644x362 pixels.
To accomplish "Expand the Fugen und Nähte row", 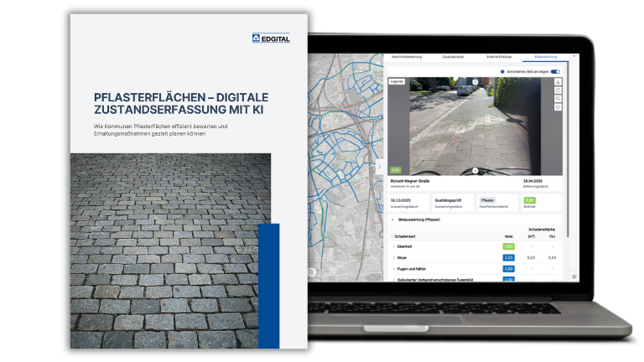I will pos(392,268).
